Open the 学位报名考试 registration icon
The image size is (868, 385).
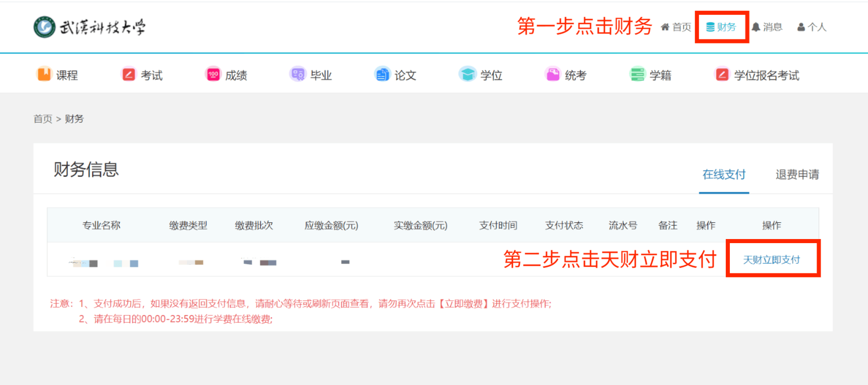[722, 74]
